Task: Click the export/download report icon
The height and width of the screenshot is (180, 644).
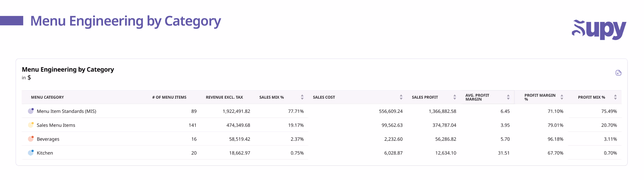Action: [x=618, y=73]
